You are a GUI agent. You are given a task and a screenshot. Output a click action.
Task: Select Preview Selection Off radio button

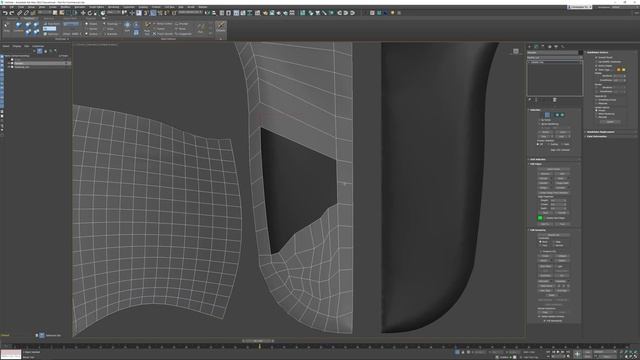(538, 144)
